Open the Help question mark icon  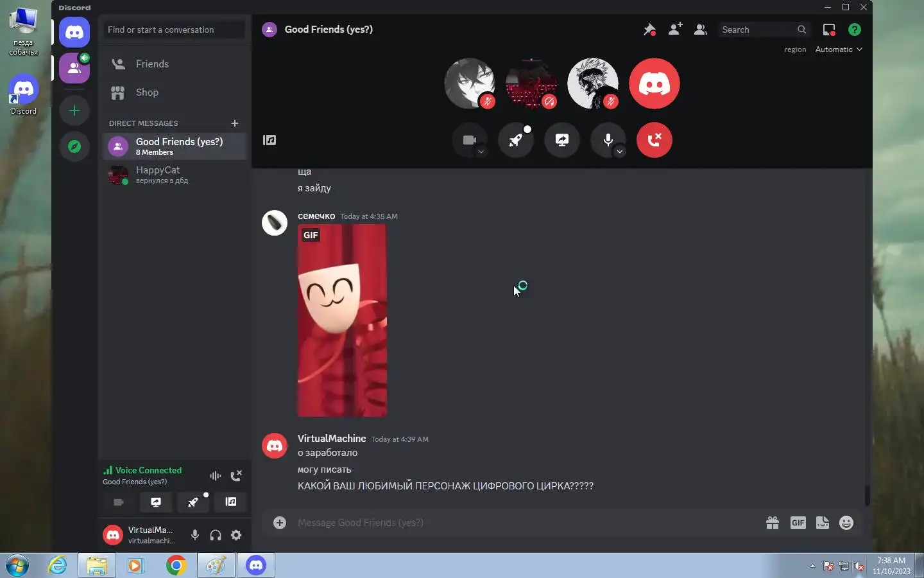pyautogui.click(x=855, y=30)
